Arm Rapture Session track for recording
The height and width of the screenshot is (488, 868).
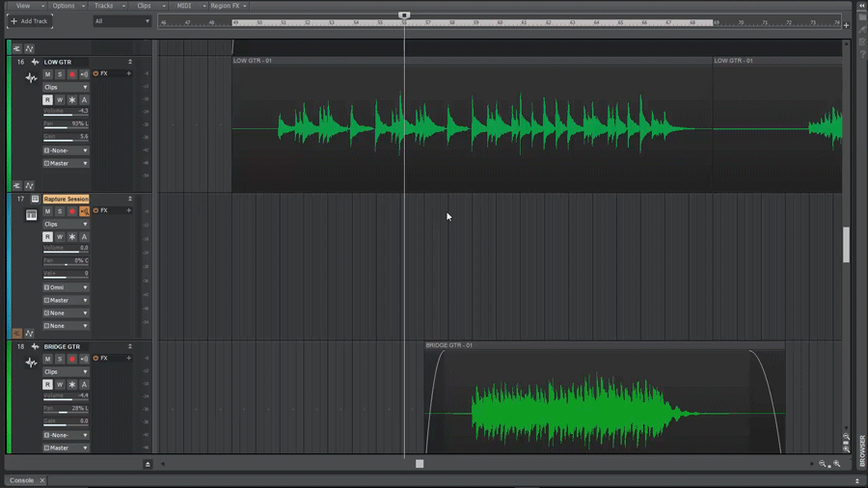(72, 211)
